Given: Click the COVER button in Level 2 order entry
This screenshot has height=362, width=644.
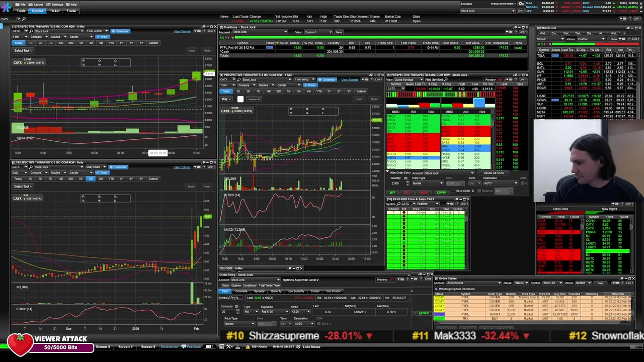Looking at the screenshot, I should coord(441,193).
